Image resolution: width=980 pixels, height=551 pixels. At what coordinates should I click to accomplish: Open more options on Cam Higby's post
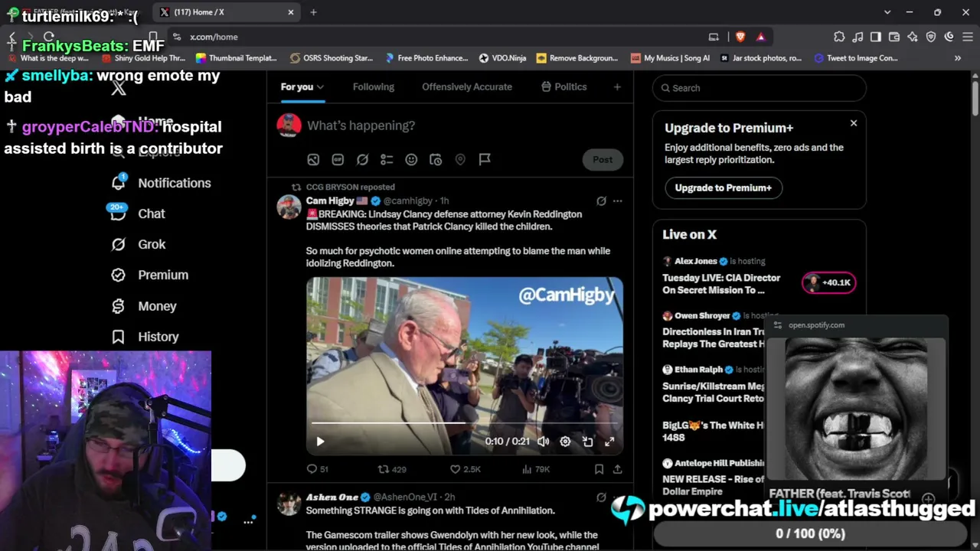pos(617,201)
